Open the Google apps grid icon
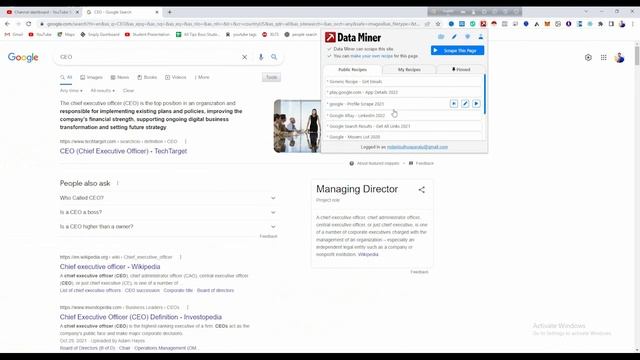The image size is (640, 360). 603,58
